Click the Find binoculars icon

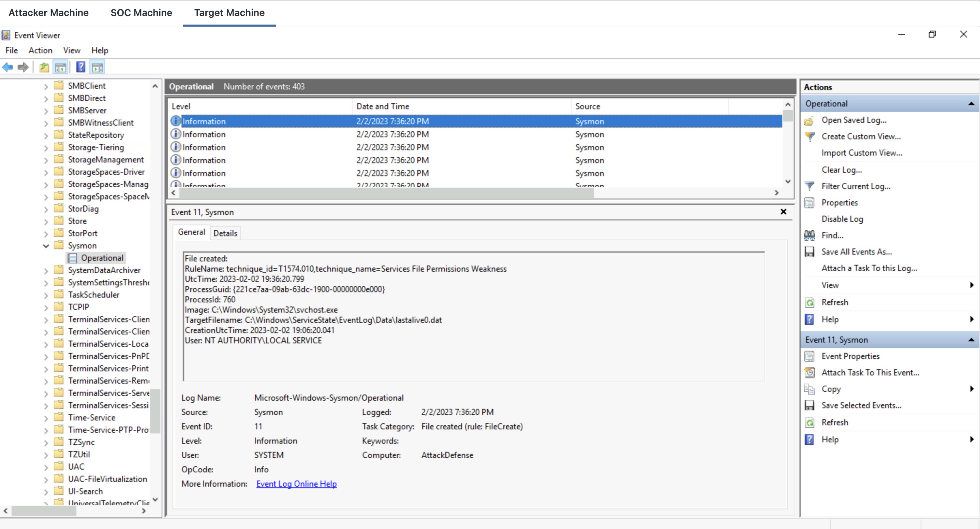[x=809, y=235]
